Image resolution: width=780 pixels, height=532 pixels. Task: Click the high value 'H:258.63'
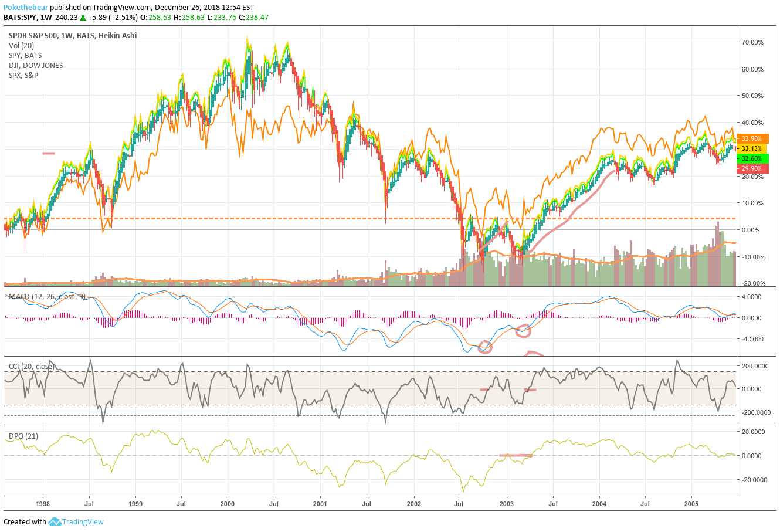189,18
